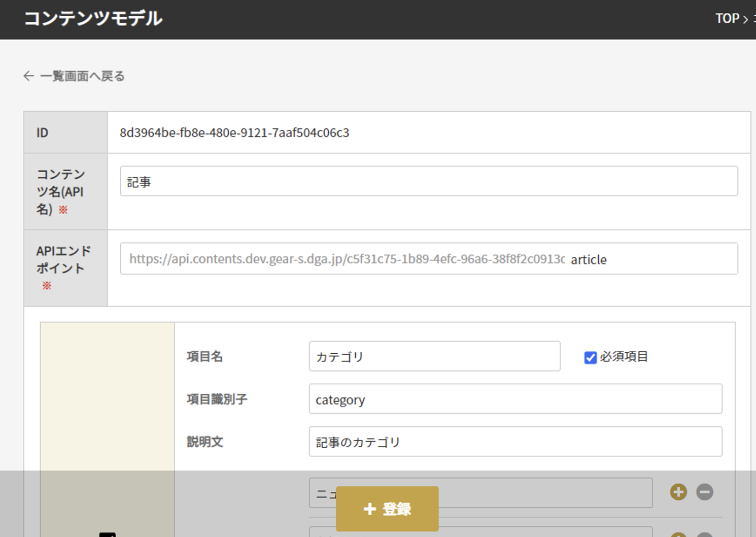The width and height of the screenshot is (756, 537).
Task: Click the 登録 button
Action: pyautogui.click(x=387, y=509)
